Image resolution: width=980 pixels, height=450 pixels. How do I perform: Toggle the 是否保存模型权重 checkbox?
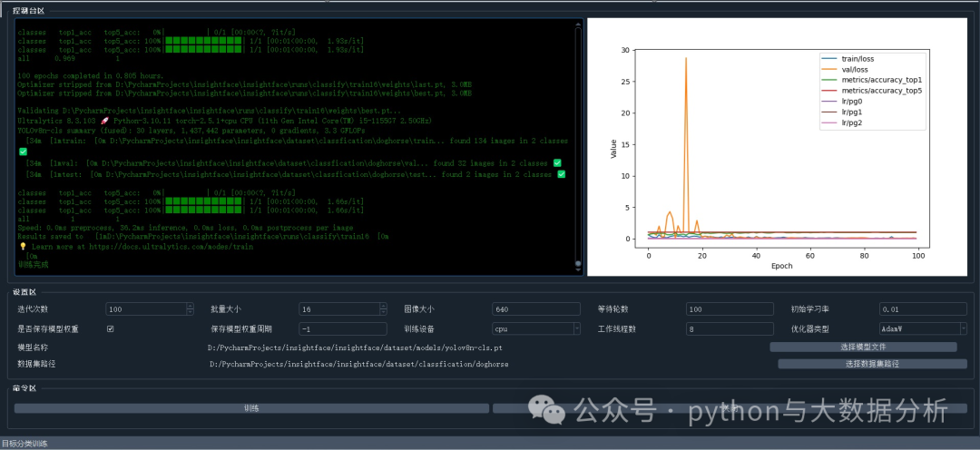111,328
